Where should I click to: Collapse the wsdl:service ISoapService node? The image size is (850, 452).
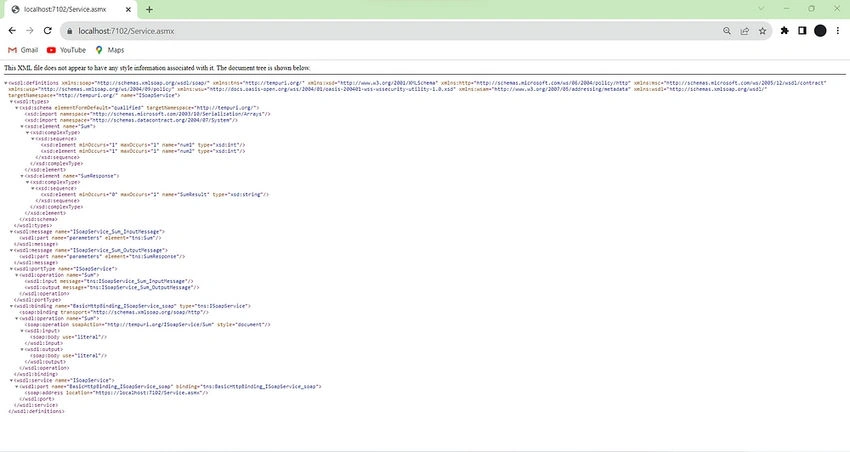click(x=11, y=380)
